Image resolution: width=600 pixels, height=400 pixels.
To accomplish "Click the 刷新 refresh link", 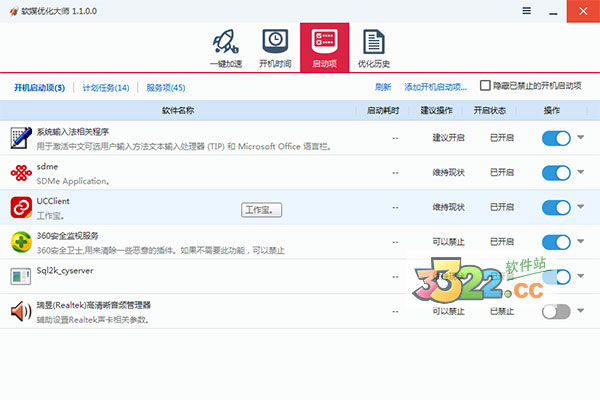I will pyautogui.click(x=383, y=87).
